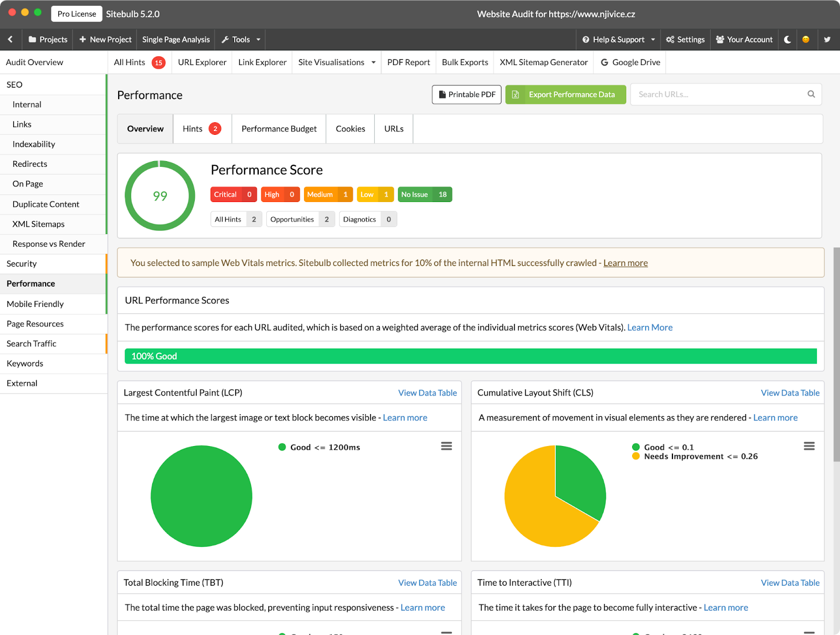Click the back arrow navigation icon

(x=10, y=39)
